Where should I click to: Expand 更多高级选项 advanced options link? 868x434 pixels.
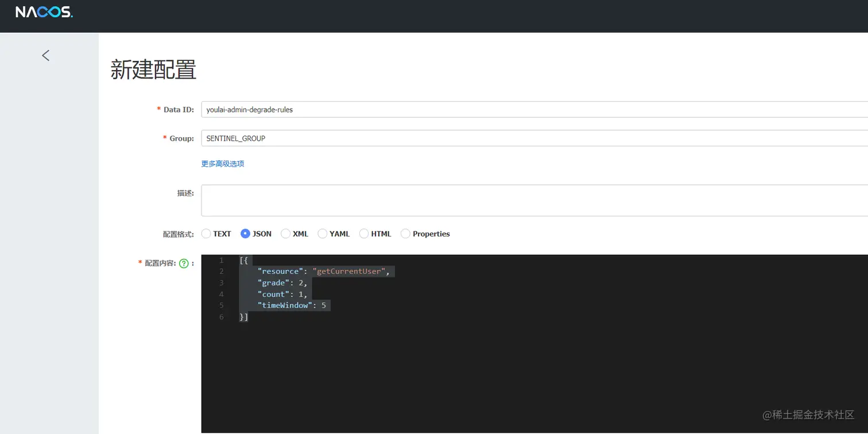(x=223, y=164)
